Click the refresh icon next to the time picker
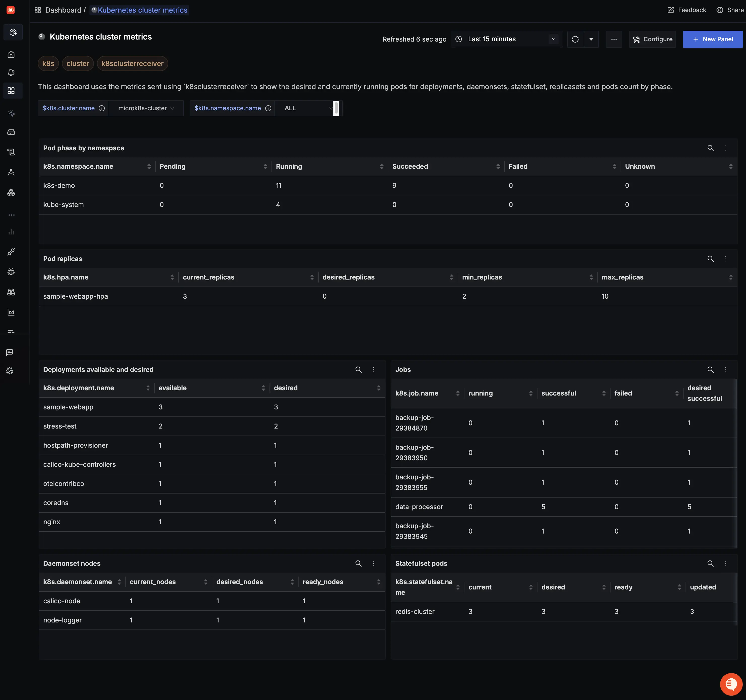This screenshot has height=700, width=746. (575, 39)
